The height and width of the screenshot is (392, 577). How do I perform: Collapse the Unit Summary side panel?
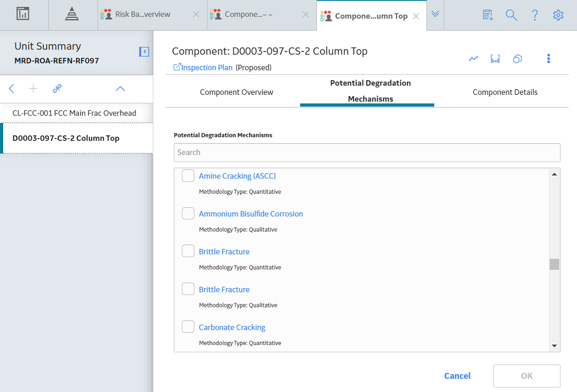(x=144, y=52)
